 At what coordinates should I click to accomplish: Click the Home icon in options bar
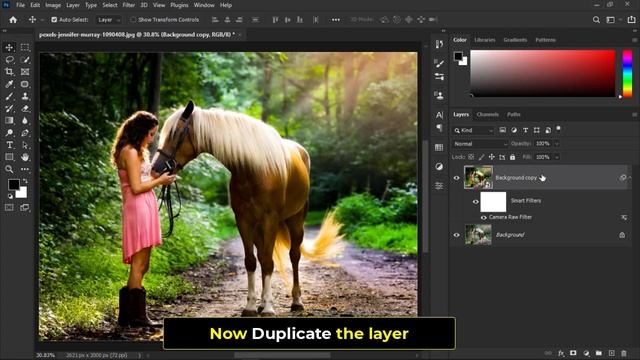pyautogui.click(x=13, y=20)
